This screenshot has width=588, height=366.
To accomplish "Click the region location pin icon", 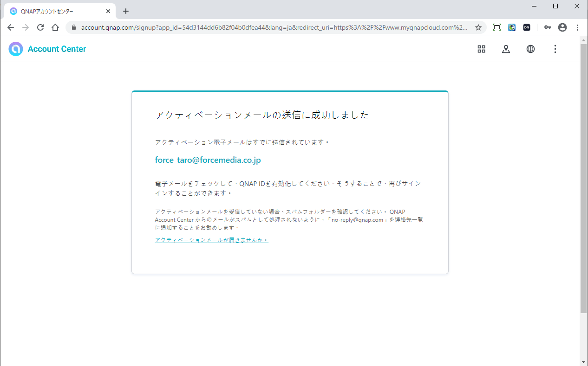I will [x=506, y=49].
